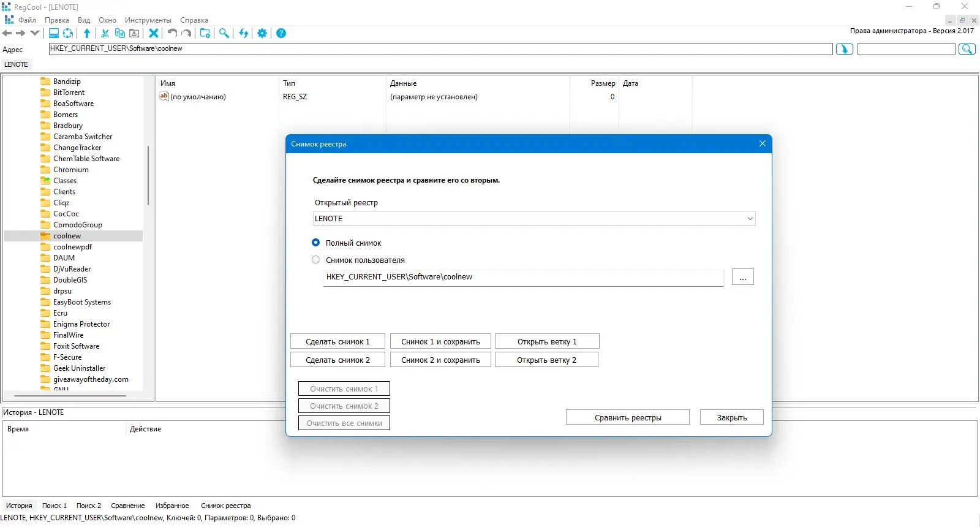Click the new folder with plus icon

(205, 33)
